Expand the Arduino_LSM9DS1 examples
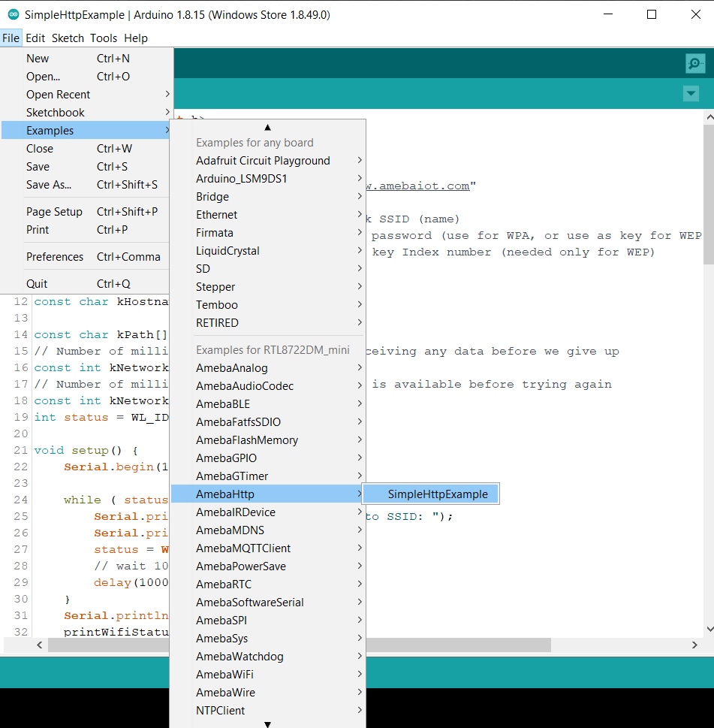Viewport: 714px width, 728px height. point(268,179)
